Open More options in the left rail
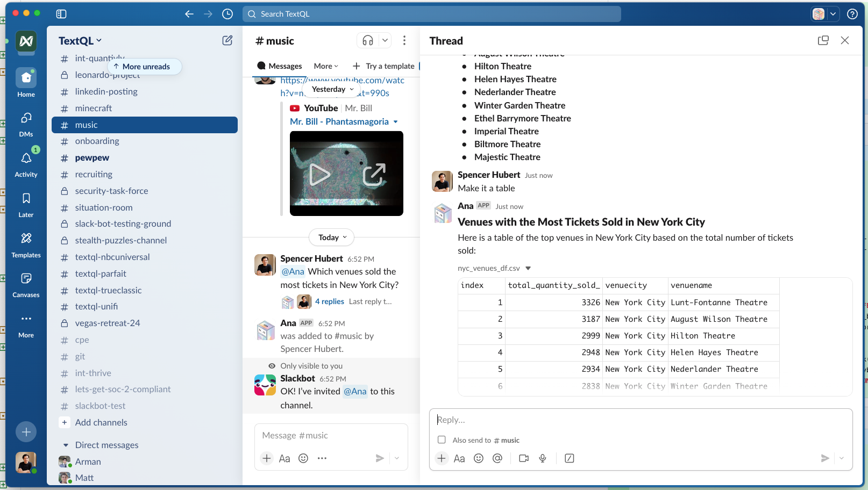The image size is (868, 490). coord(26,325)
